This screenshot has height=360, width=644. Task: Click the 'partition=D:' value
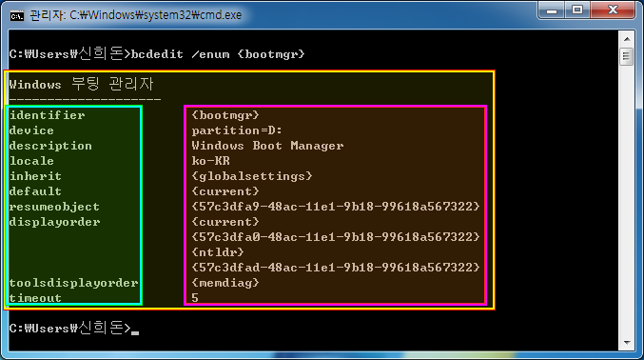[237, 130]
